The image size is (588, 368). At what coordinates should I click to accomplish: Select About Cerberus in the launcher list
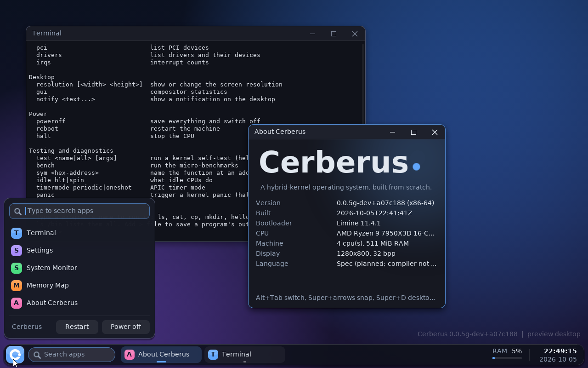pos(79,303)
